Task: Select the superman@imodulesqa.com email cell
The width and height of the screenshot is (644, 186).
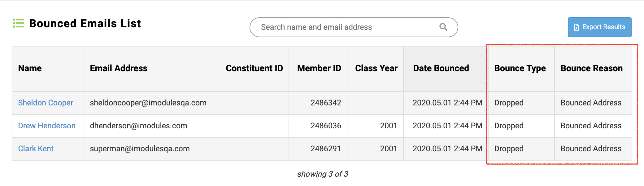Action: coord(140,148)
